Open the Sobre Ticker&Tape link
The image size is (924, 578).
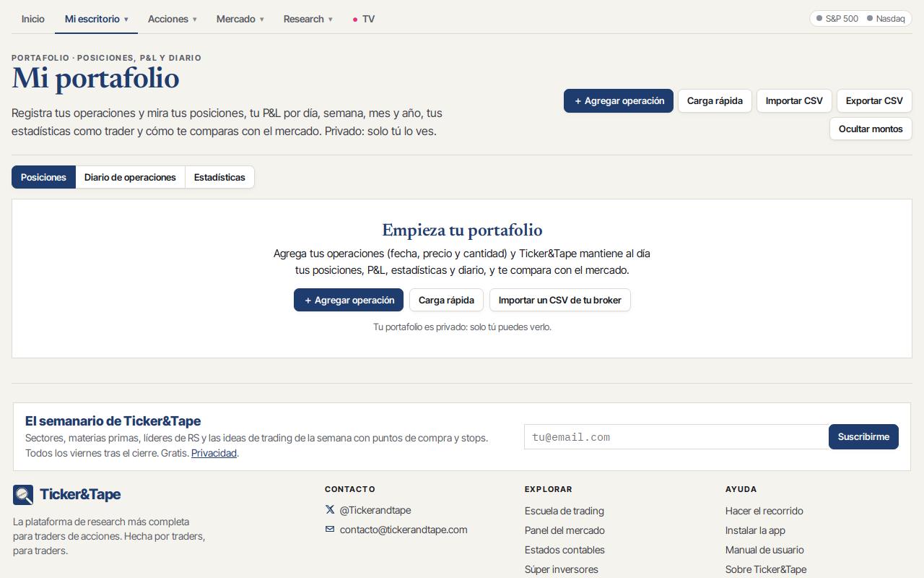[x=766, y=569]
